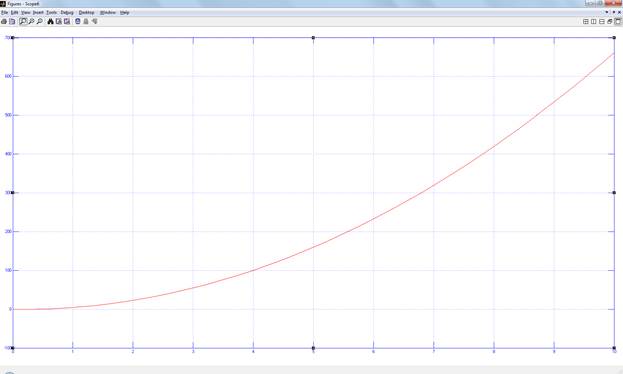Screen dimensions: 623x374
Task: Arrange figures in top/bottom tile layout
Action: coord(602,21)
